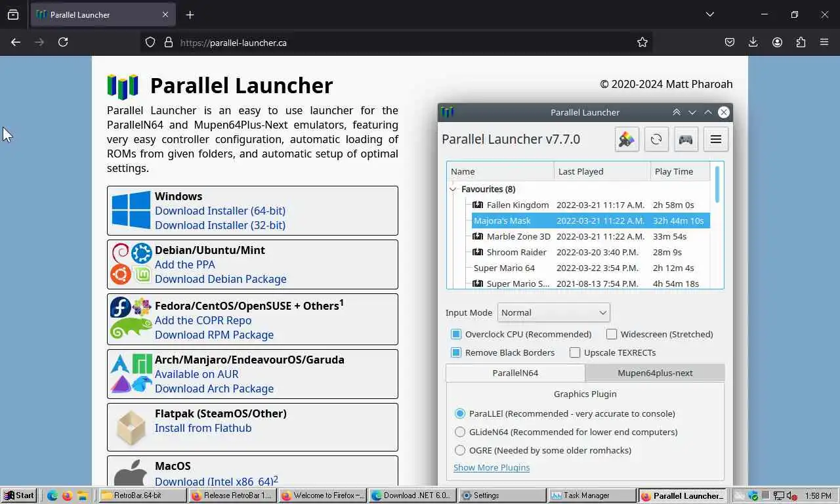Click the Manjaro green logo icon
The height and width of the screenshot is (504, 840).
click(x=142, y=364)
